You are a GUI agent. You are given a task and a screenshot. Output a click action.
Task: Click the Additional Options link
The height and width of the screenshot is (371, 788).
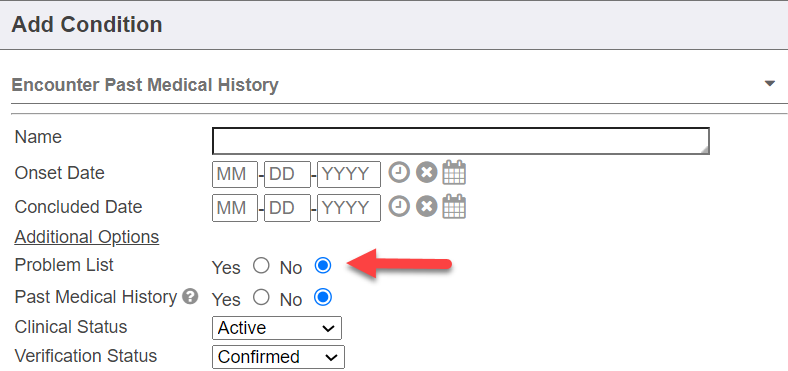pyautogui.click(x=87, y=237)
